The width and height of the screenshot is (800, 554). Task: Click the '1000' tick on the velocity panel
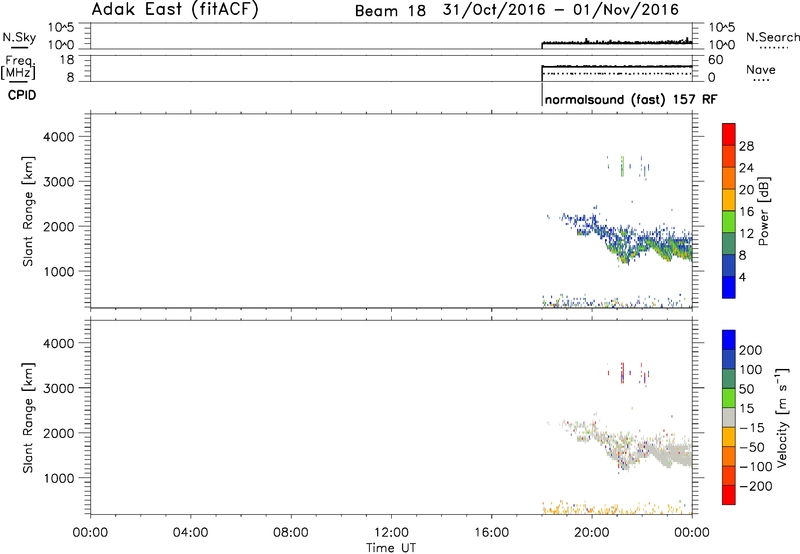tap(59, 478)
